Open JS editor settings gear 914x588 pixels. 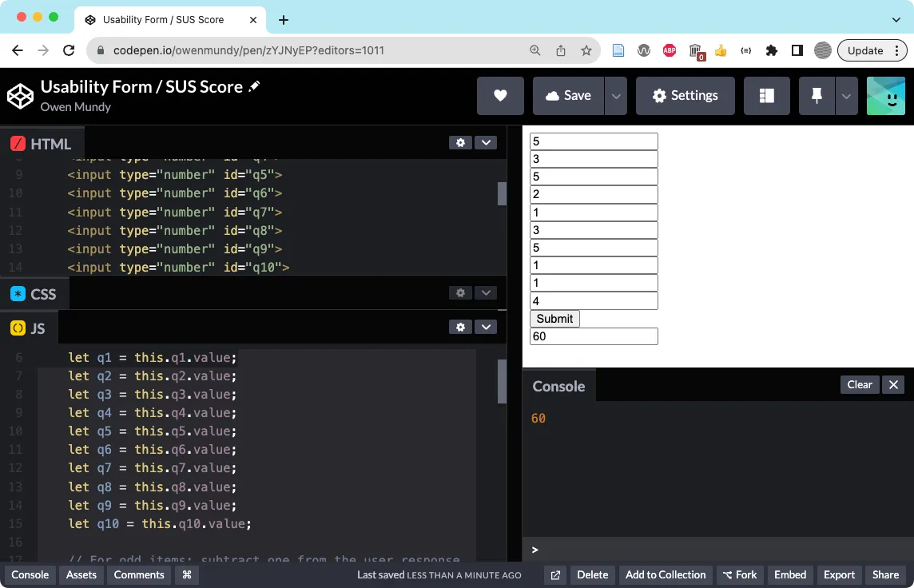click(x=460, y=327)
